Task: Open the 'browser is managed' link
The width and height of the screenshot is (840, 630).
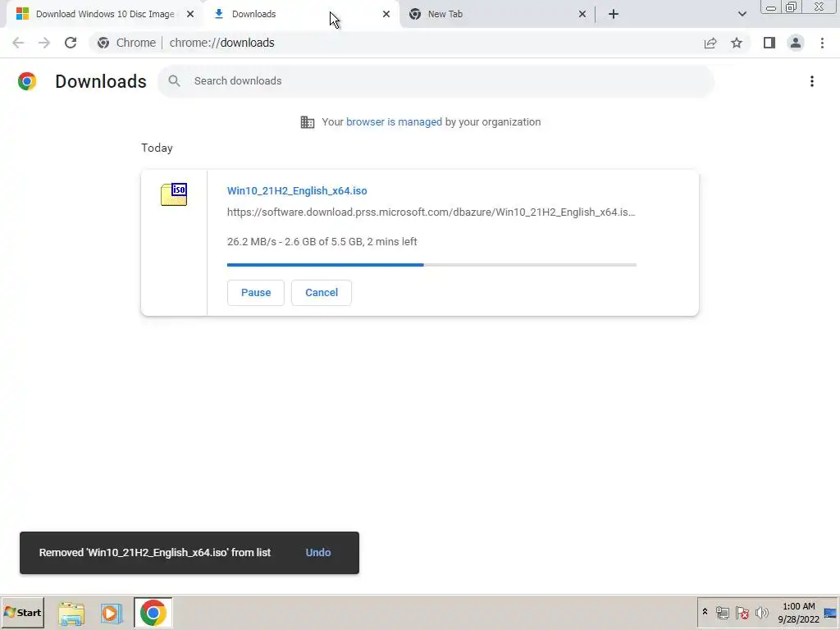Action: (395, 122)
